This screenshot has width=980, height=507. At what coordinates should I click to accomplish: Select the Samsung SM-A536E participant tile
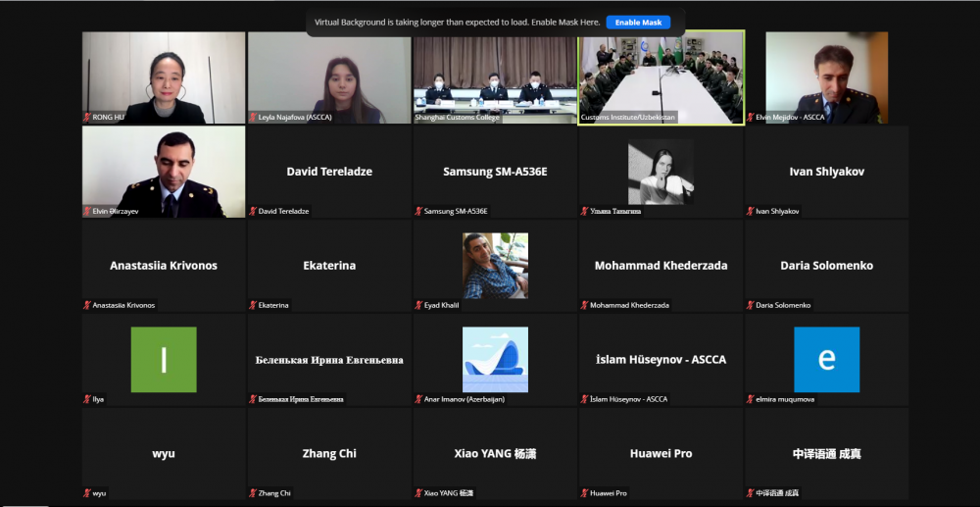tap(495, 172)
